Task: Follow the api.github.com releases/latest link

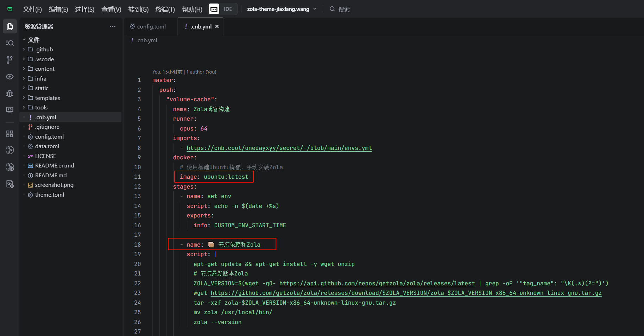Action: (377, 283)
